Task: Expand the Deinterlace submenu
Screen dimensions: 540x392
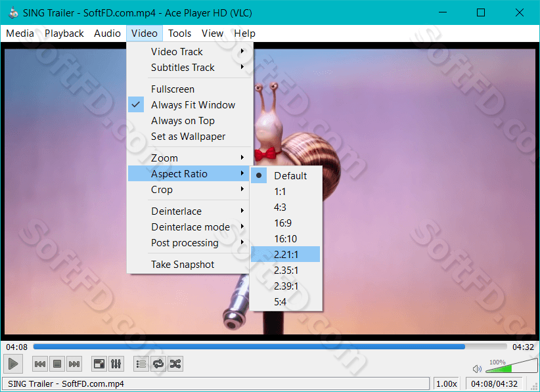Action: 189,211
